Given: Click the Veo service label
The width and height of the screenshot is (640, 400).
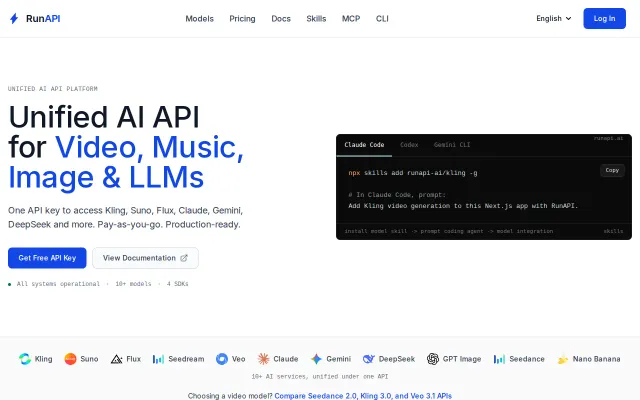Looking at the screenshot, I should (238, 359).
